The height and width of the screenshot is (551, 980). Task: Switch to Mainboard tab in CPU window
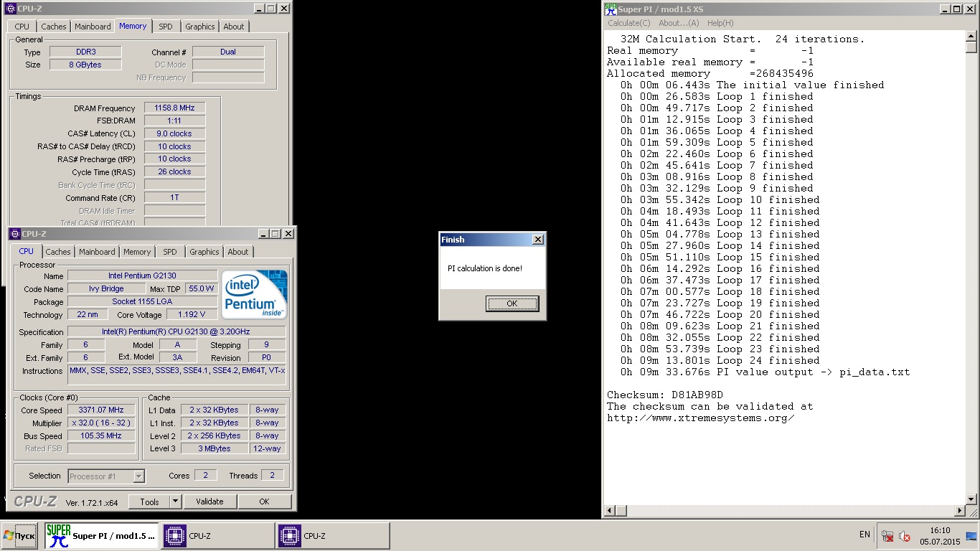(97, 252)
